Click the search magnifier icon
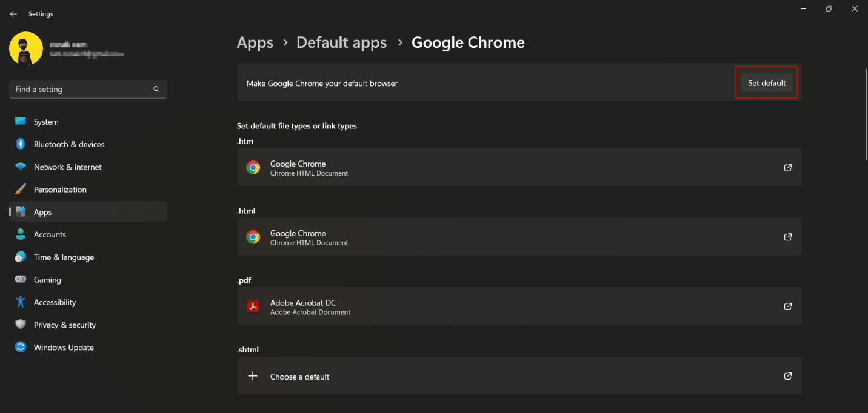This screenshot has height=413, width=868. pyautogui.click(x=156, y=89)
